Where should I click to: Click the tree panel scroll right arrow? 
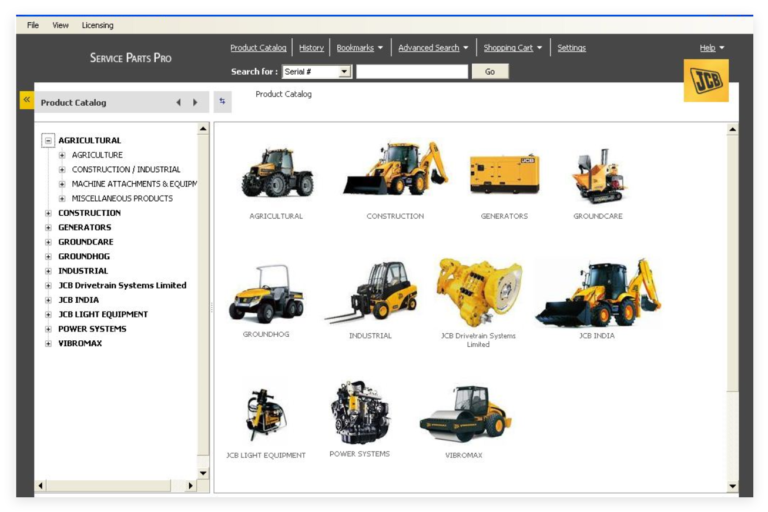point(191,486)
